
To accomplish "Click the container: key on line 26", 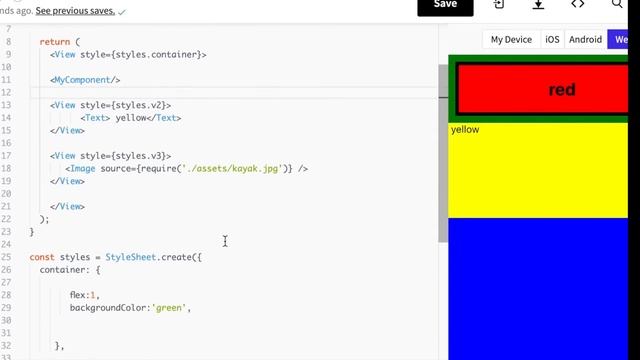I will point(65,270).
